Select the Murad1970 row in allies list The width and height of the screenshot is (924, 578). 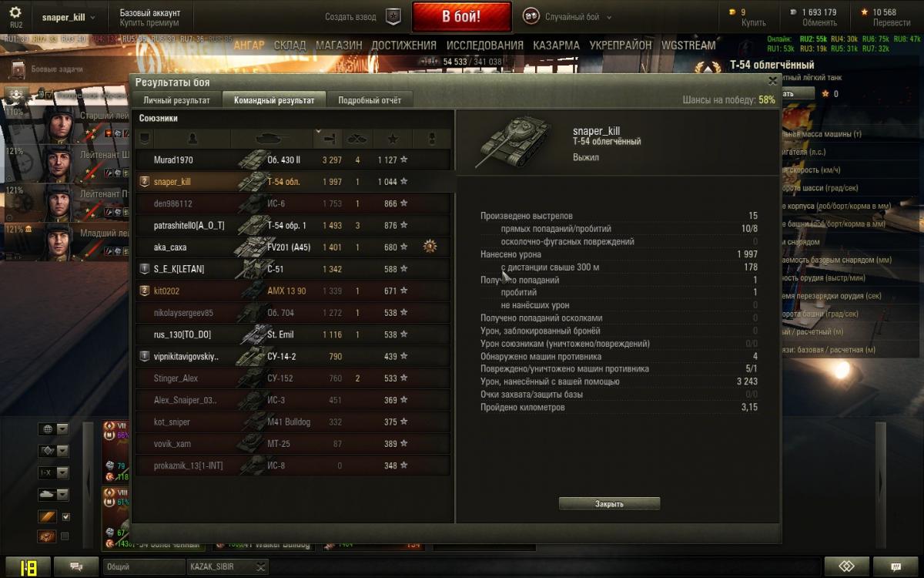pyautogui.click(x=293, y=160)
